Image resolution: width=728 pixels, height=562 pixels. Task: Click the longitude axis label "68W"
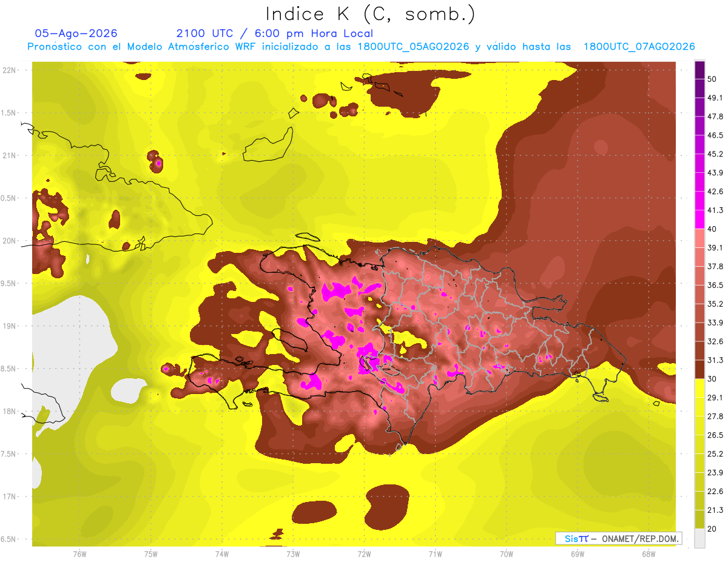pos(649,554)
